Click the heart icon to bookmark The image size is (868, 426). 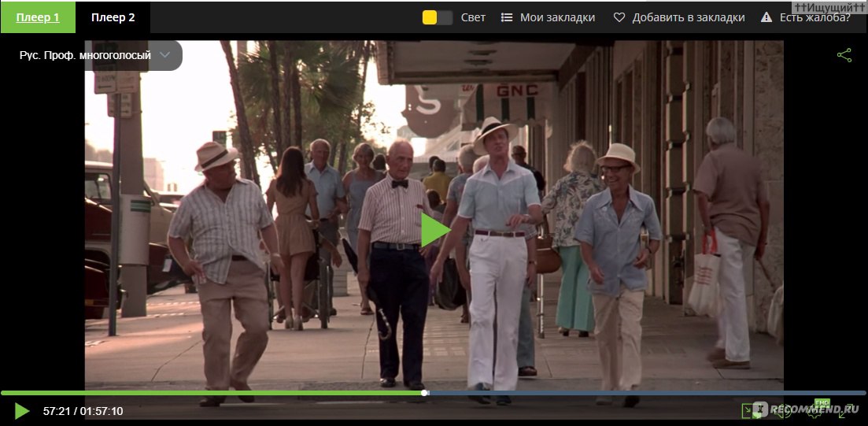click(619, 18)
